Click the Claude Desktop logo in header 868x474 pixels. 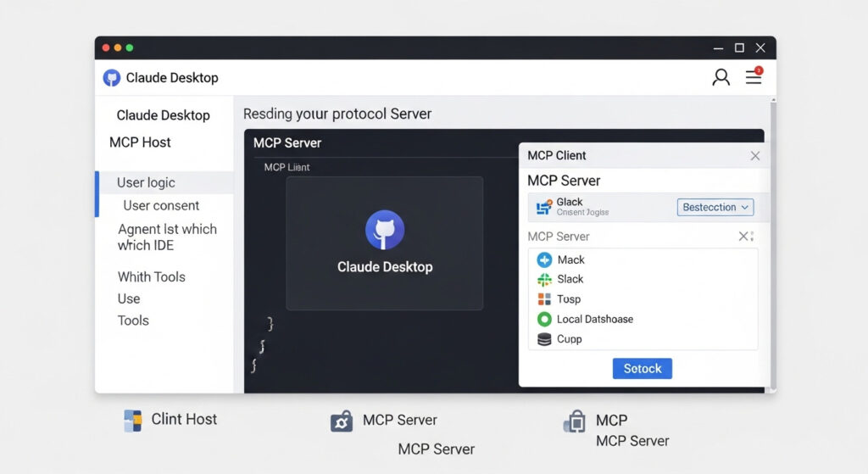(x=112, y=77)
